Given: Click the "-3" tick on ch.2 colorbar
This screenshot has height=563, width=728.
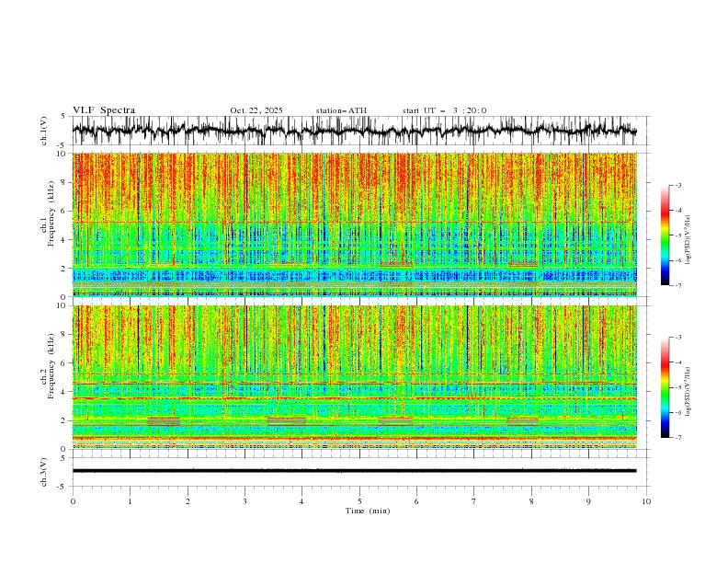Looking at the screenshot, I should [x=677, y=338].
